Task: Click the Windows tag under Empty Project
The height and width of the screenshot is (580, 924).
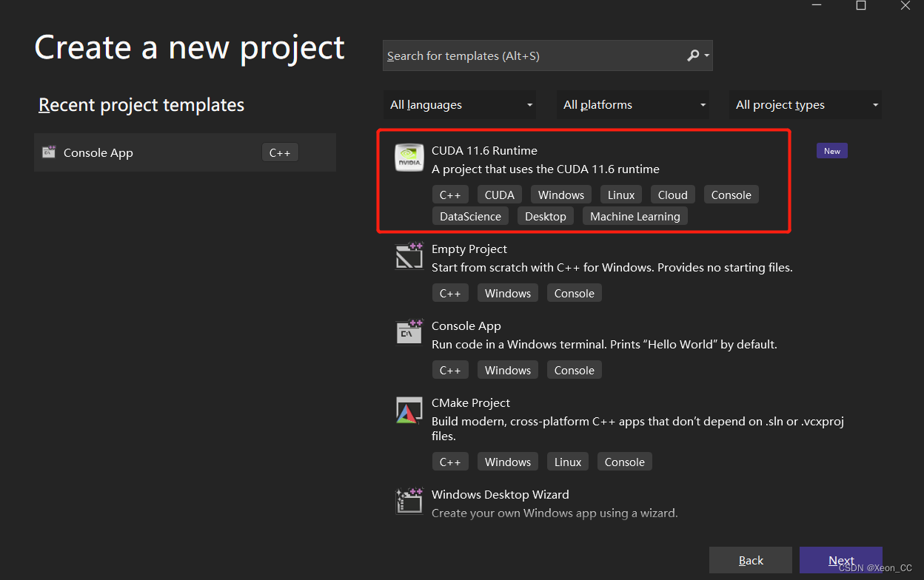Action: (508, 293)
